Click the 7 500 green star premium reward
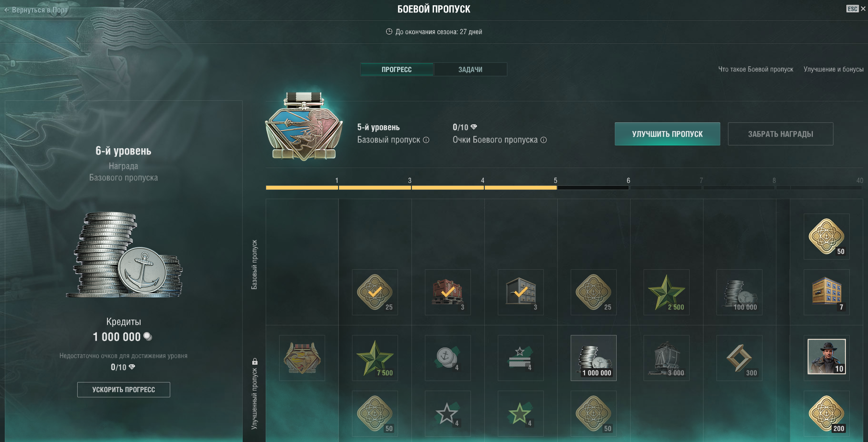This screenshot has height=442, width=868. click(x=375, y=358)
